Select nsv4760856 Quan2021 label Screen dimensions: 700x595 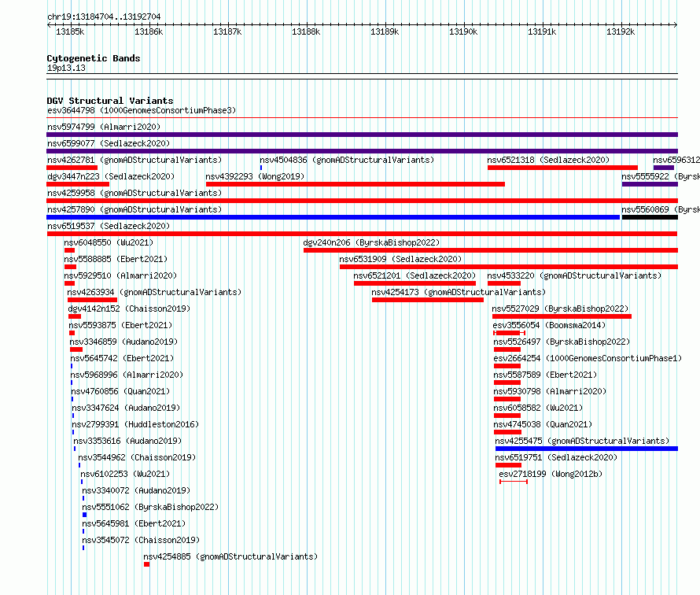pyautogui.click(x=120, y=391)
